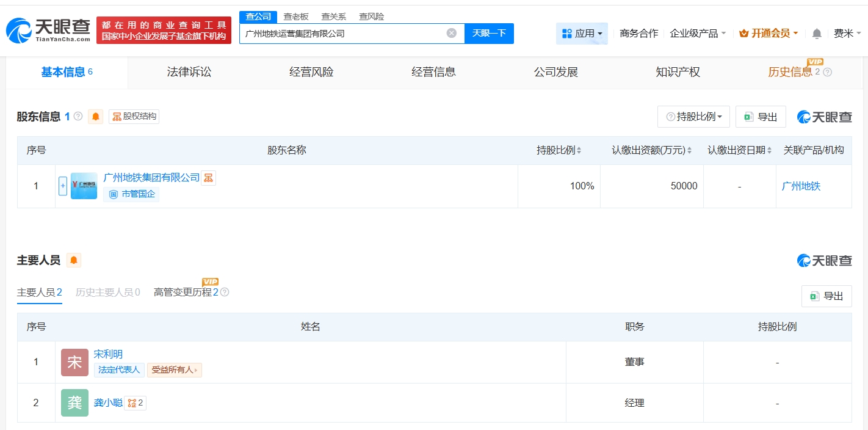Clear search box with the X icon

click(x=451, y=33)
